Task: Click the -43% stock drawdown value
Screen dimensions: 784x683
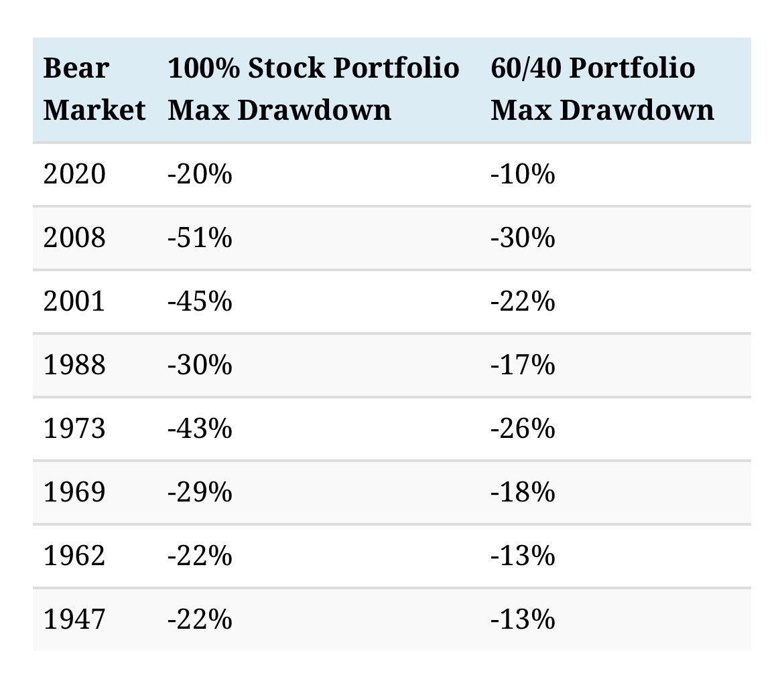Action: [x=200, y=429]
